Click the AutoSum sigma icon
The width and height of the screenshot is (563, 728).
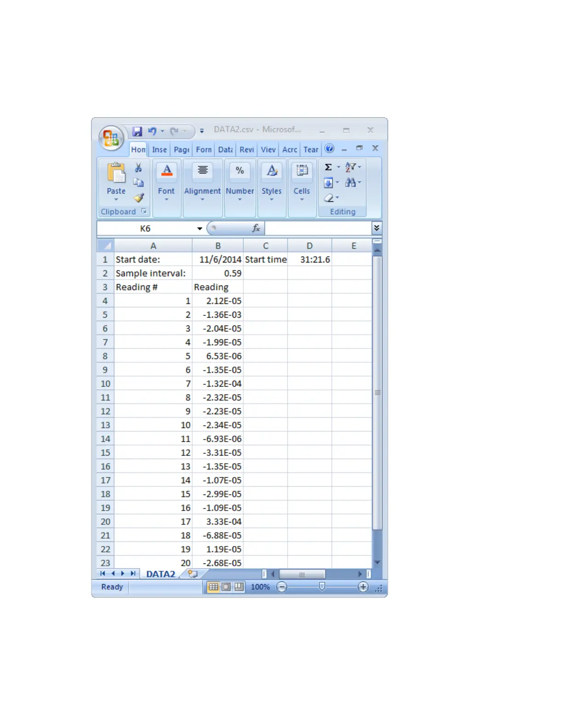(x=328, y=167)
